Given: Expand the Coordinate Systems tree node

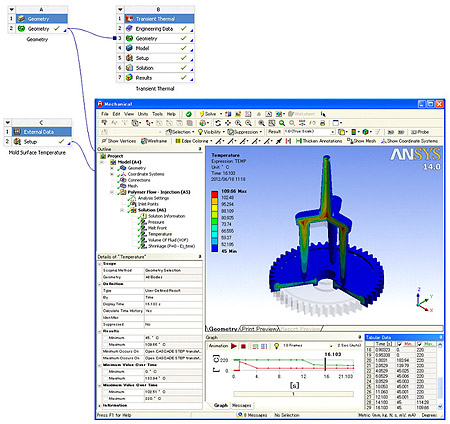Looking at the screenshot, I should pos(112,174).
